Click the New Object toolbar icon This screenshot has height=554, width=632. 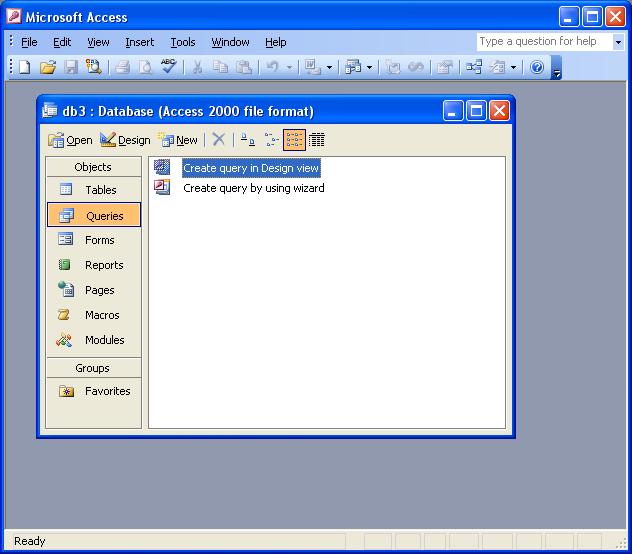click(497, 67)
